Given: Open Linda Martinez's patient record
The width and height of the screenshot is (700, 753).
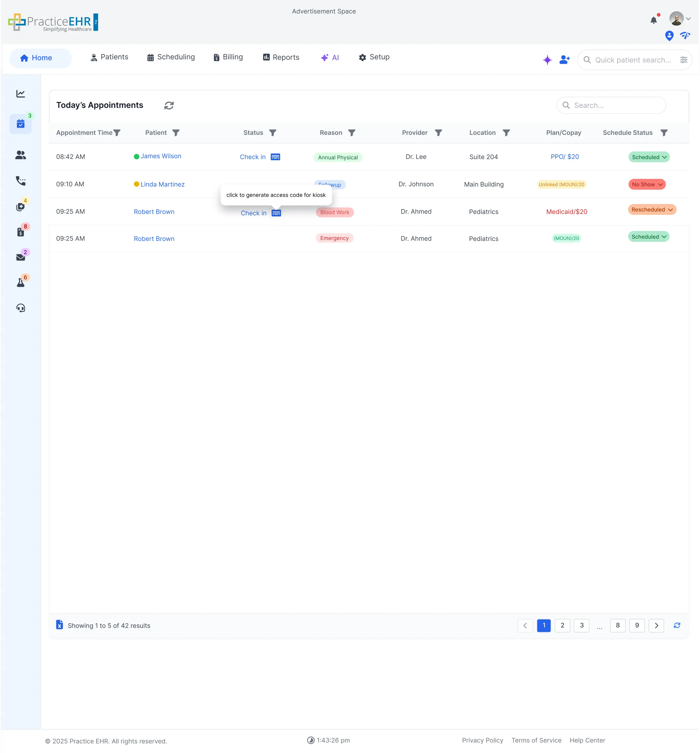Looking at the screenshot, I should 162,185.
